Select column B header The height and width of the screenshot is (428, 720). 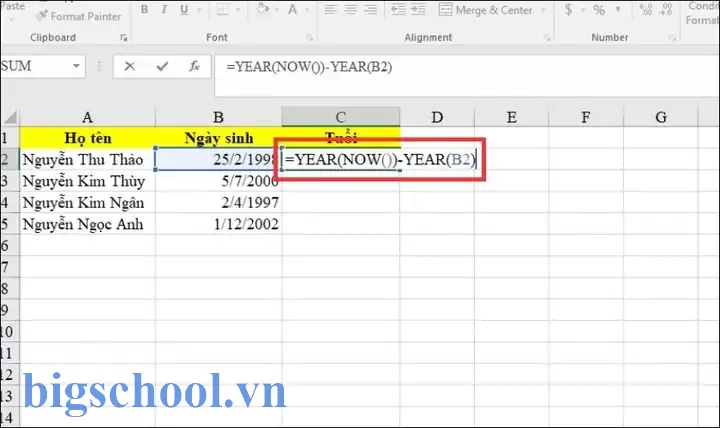(x=219, y=117)
